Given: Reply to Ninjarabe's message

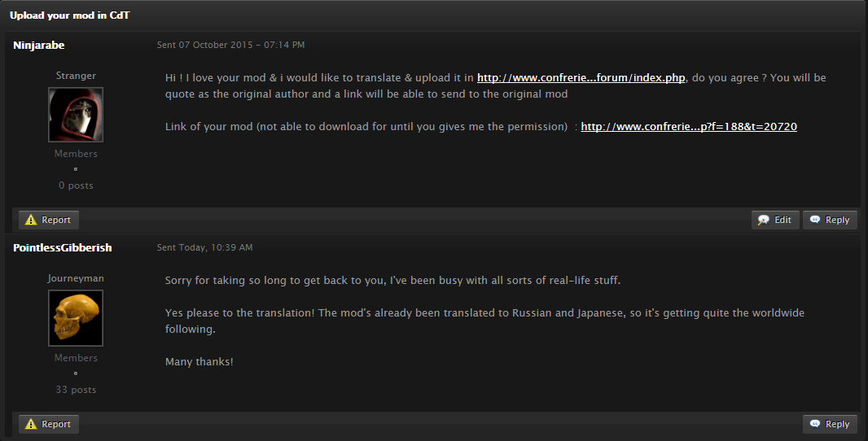Looking at the screenshot, I should (x=830, y=220).
